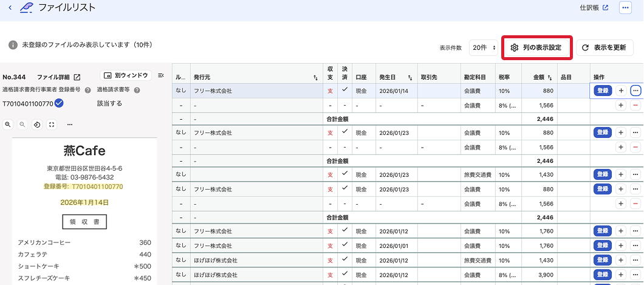This screenshot has height=285, width=644.
Task: Register the 2026/01/01 フリー株式会社 entry
Action: [x=603, y=246]
